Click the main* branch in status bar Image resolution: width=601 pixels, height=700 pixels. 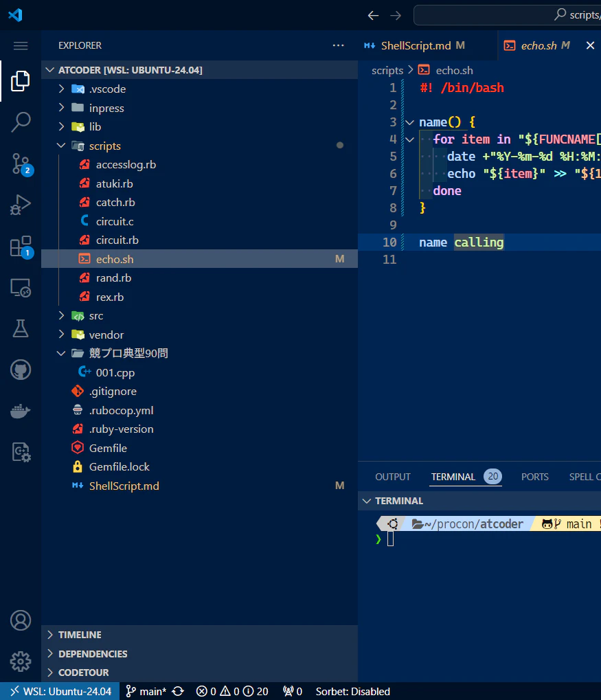(146, 692)
